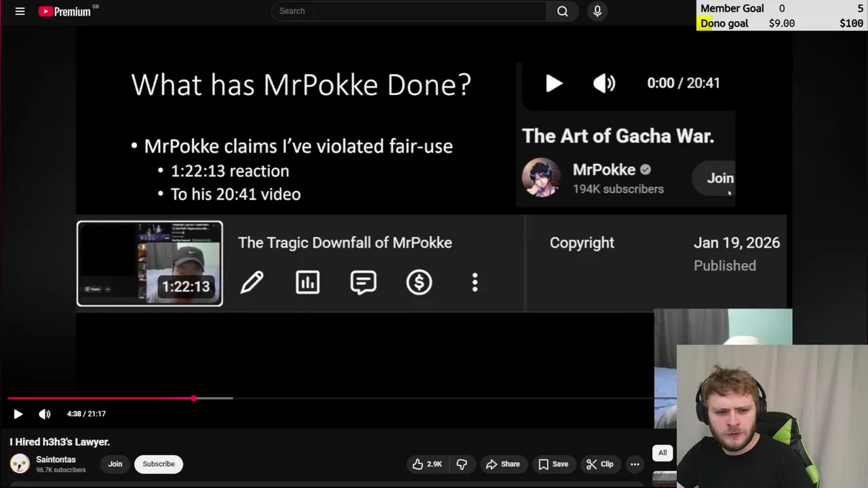Open the YouTube hamburger guide menu
The height and width of the screenshot is (488, 868).
(20, 11)
